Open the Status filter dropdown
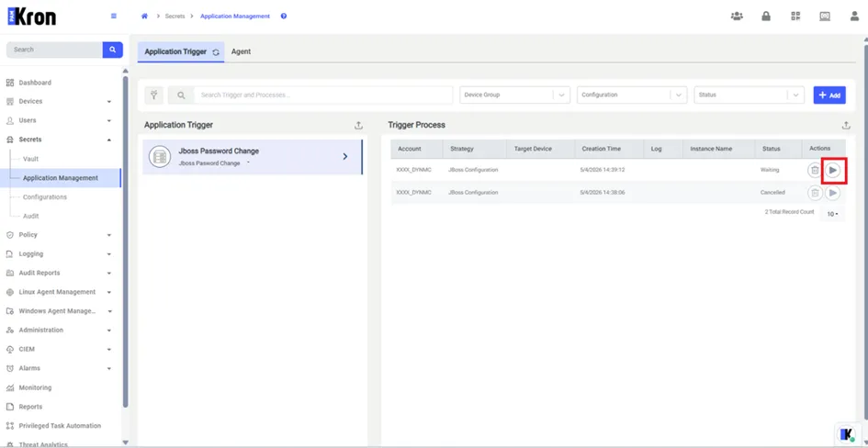Image resolution: width=868 pixels, height=448 pixels. [x=749, y=95]
